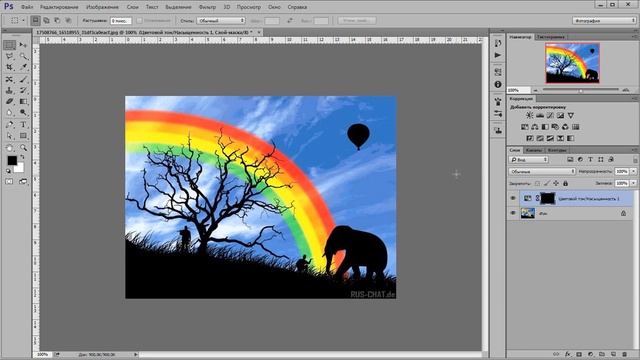Select the Healing Brush tool

click(x=9, y=79)
